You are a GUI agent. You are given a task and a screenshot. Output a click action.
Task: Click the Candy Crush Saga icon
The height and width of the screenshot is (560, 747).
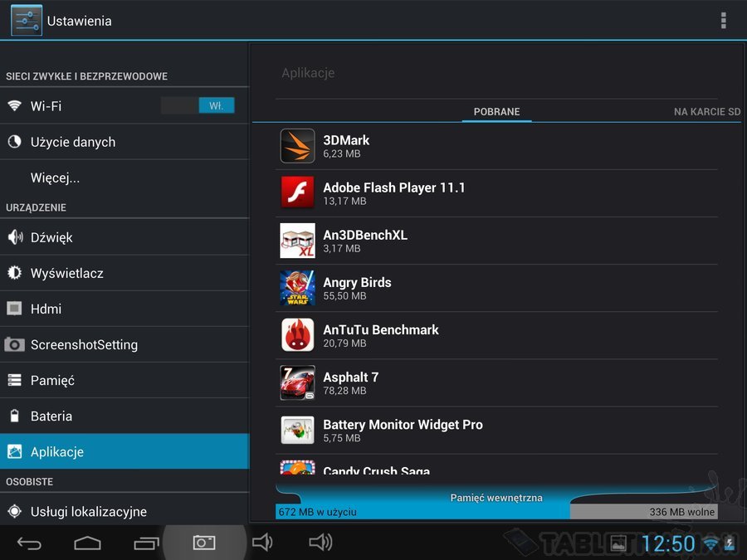(x=297, y=467)
